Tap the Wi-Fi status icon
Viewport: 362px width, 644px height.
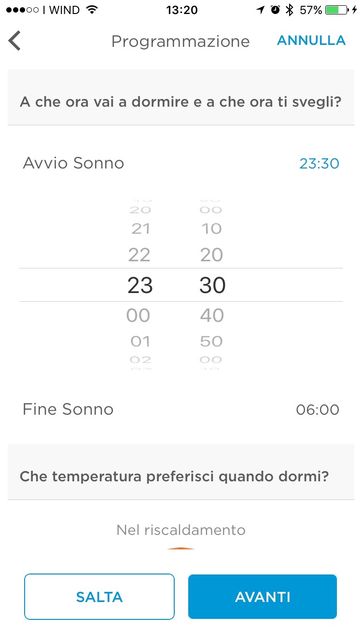91,10
